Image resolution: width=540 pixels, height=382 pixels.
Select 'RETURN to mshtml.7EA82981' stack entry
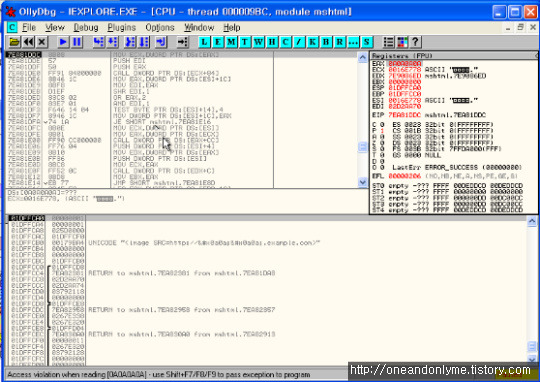coord(181,273)
